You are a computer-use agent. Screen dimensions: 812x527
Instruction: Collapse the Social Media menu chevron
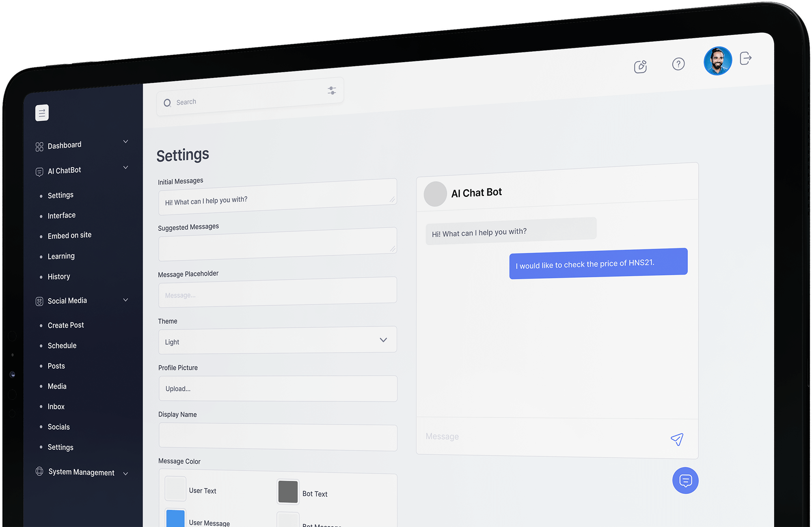tap(126, 300)
